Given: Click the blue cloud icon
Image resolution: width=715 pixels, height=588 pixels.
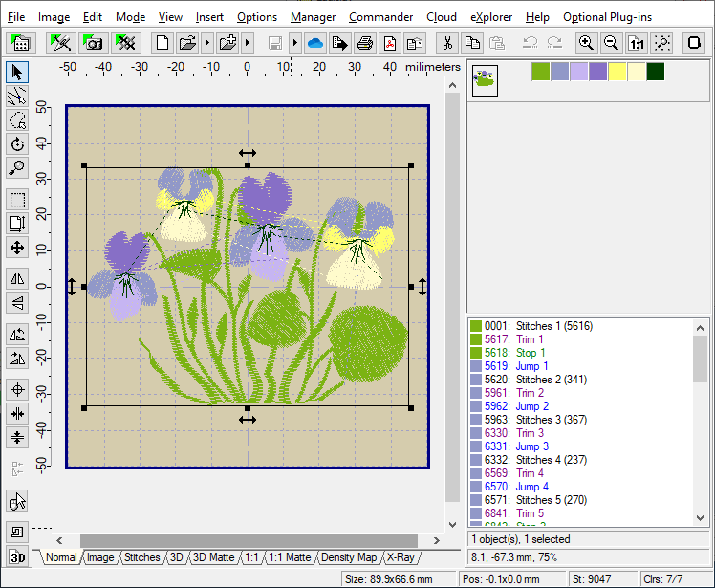Looking at the screenshot, I should coord(315,43).
